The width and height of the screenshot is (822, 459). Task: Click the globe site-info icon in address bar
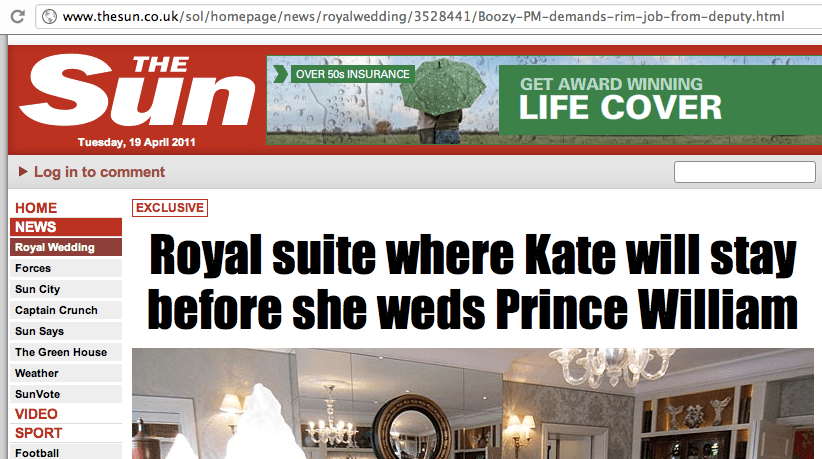pos(49,17)
